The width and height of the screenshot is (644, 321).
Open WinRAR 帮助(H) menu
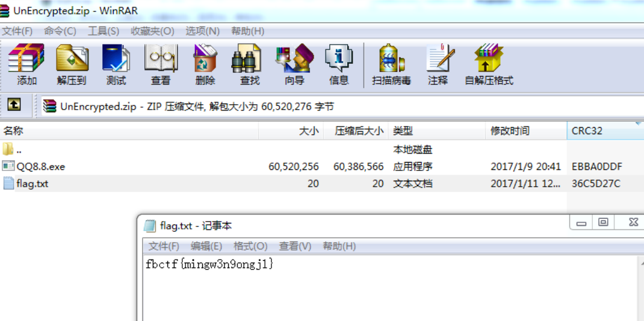coord(247,31)
